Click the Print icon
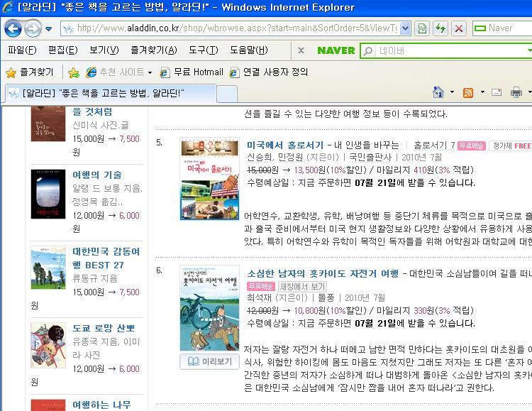Screen dimensions: 532x411 coord(516,92)
